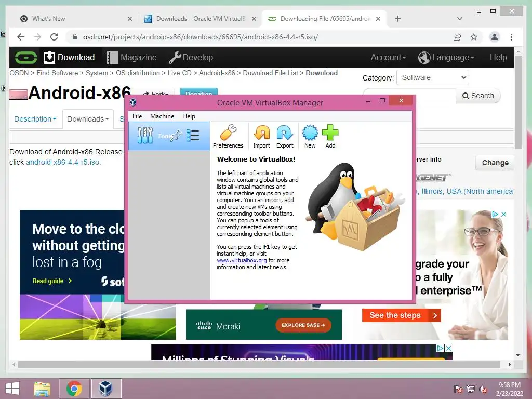Switch to Downloads – Oracle VM VirtualBox tab
532x399 pixels.
point(200,19)
